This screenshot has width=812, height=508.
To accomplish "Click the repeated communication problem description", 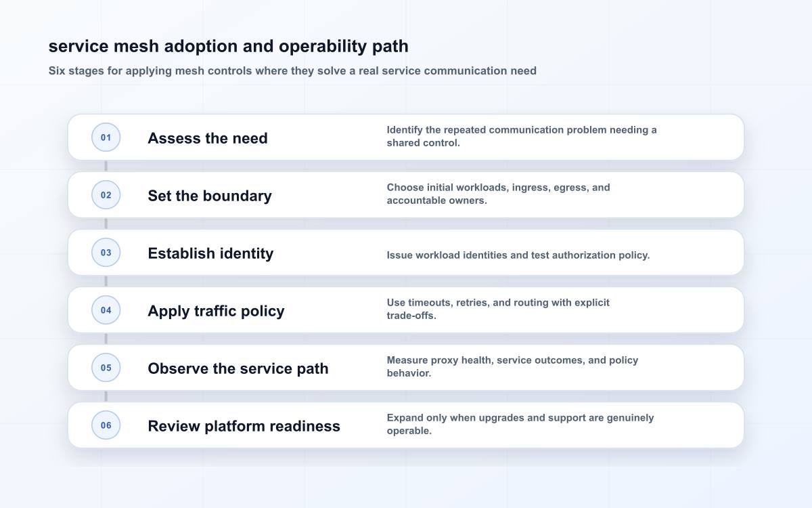I will pyautogui.click(x=522, y=136).
